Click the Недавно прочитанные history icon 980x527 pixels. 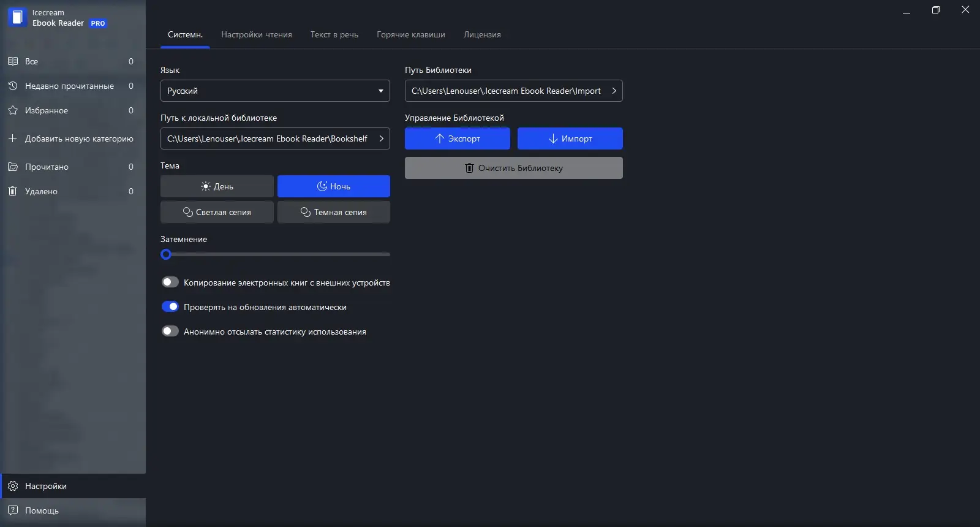click(x=12, y=86)
